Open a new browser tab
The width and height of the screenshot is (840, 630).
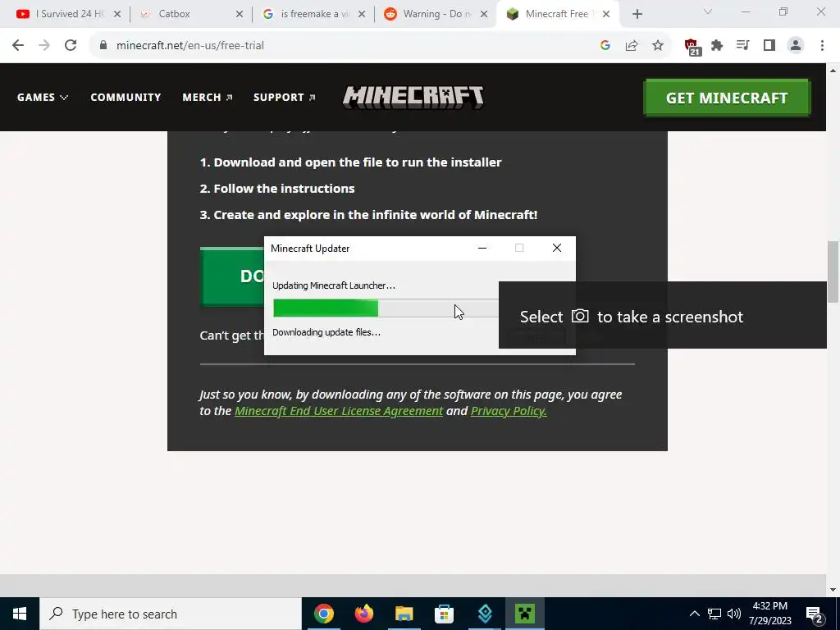637,15
